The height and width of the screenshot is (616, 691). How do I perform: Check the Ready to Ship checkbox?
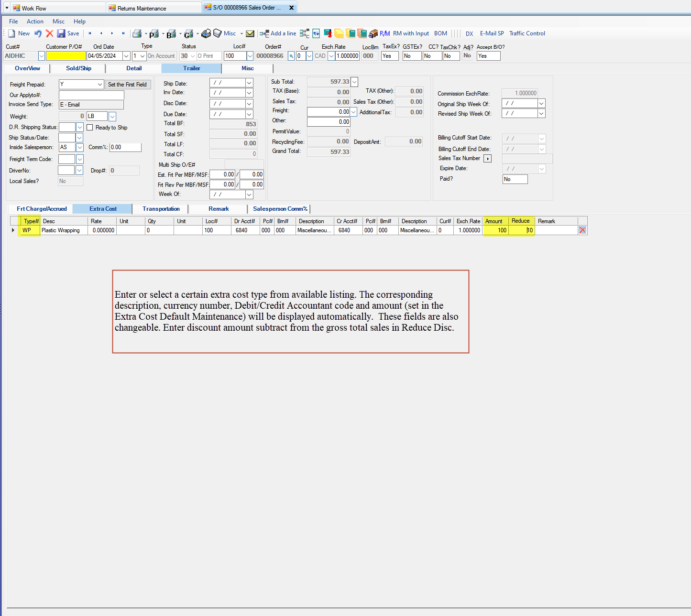(x=90, y=127)
